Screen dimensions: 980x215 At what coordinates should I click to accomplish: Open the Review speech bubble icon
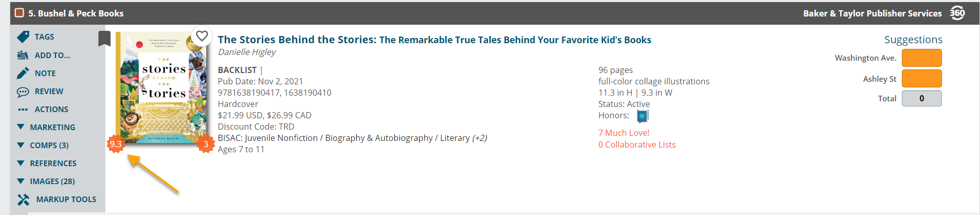point(23,92)
